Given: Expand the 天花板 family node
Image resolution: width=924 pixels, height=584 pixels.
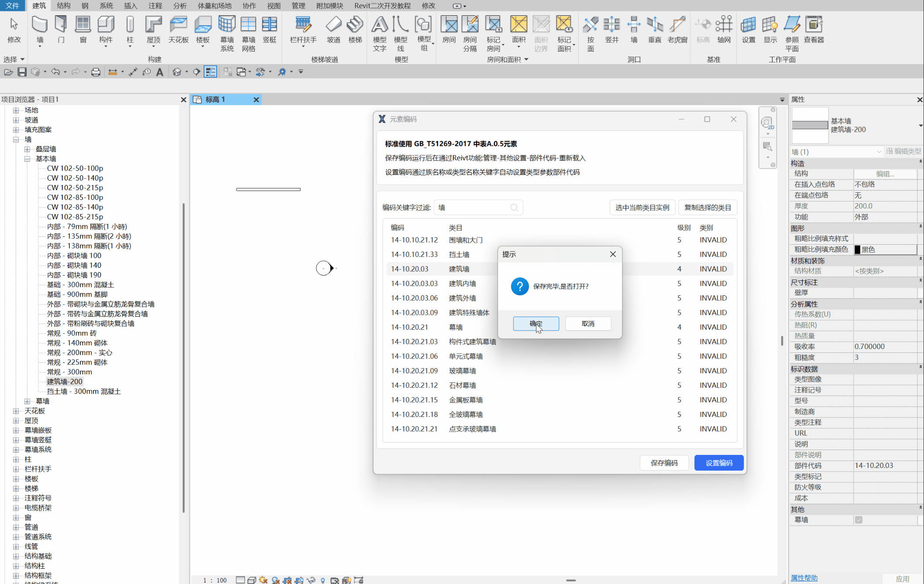Looking at the screenshot, I should [x=16, y=411].
